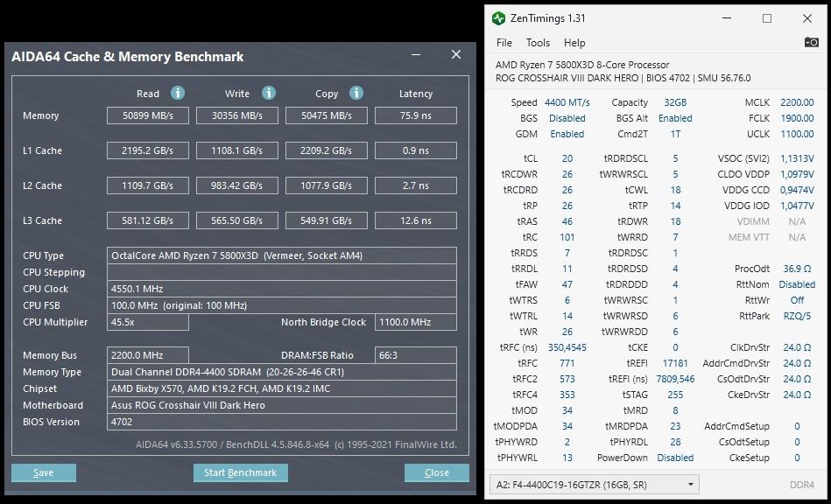Click the Read info icon in AIDA64
This screenshot has width=831, height=504.
coord(178,93)
